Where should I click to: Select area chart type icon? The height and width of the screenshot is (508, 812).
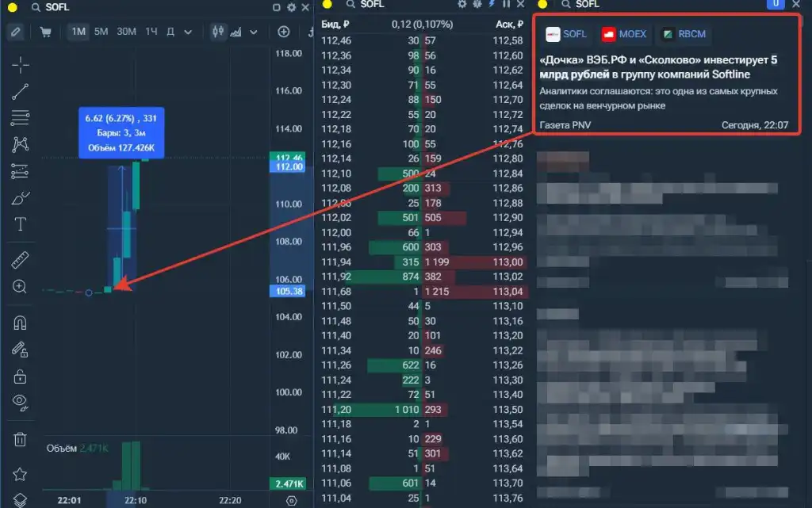pyautogui.click(x=236, y=32)
